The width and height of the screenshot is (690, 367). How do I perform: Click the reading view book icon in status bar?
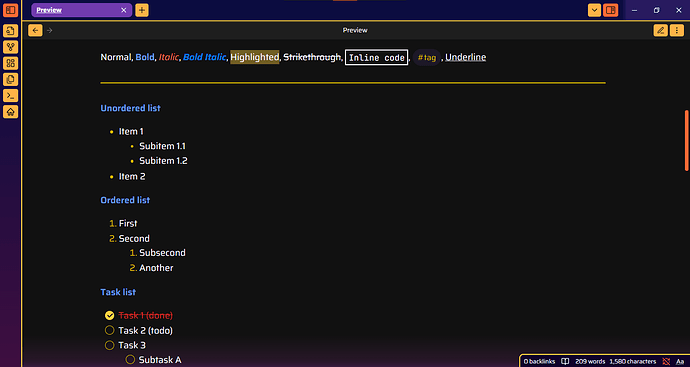(x=565, y=361)
